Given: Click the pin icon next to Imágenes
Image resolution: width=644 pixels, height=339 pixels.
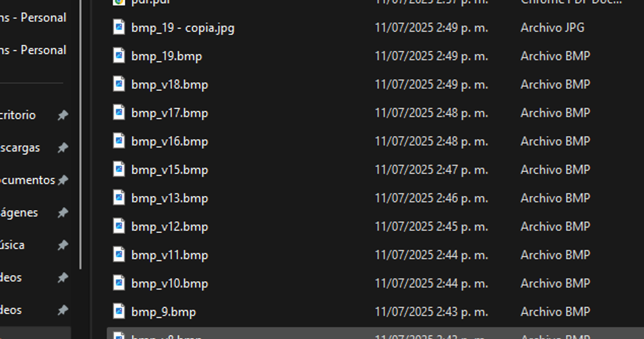Looking at the screenshot, I should (x=62, y=213).
